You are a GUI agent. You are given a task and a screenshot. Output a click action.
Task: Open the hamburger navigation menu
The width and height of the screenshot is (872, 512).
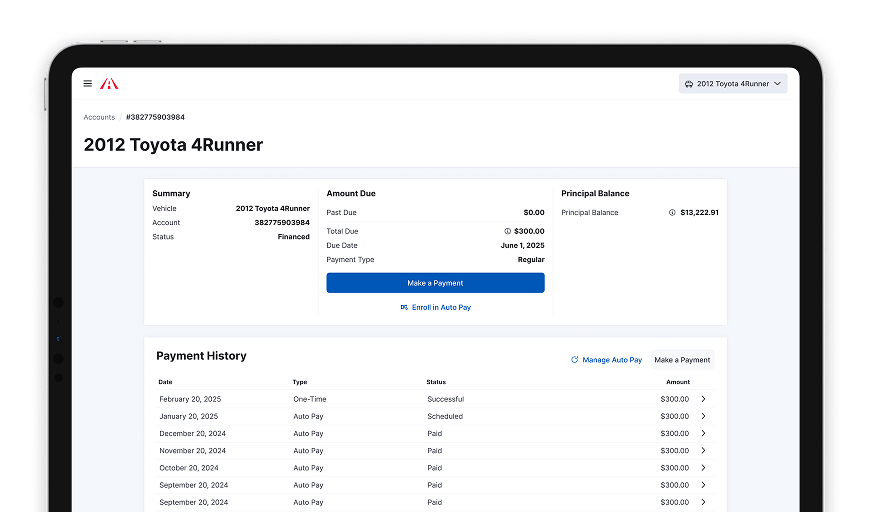point(88,83)
